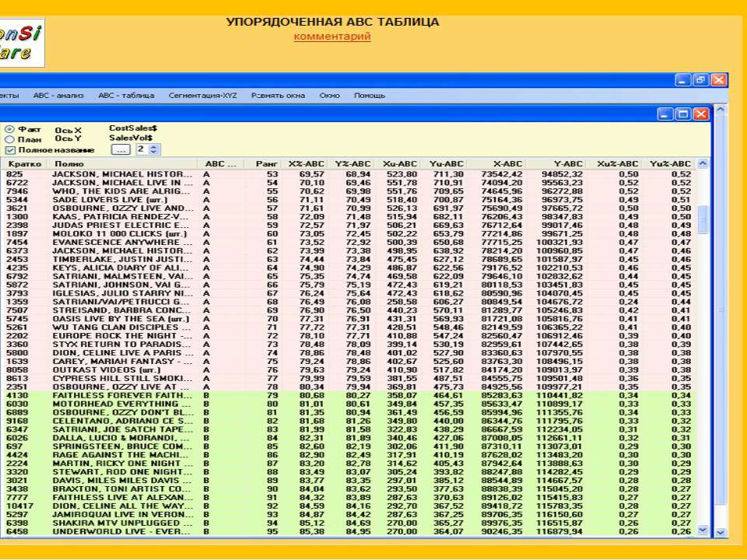Select row MOTORHEAD EVERYTHING
Viewport: 747px width, 560px height.
pyautogui.click(x=348, y=404)
